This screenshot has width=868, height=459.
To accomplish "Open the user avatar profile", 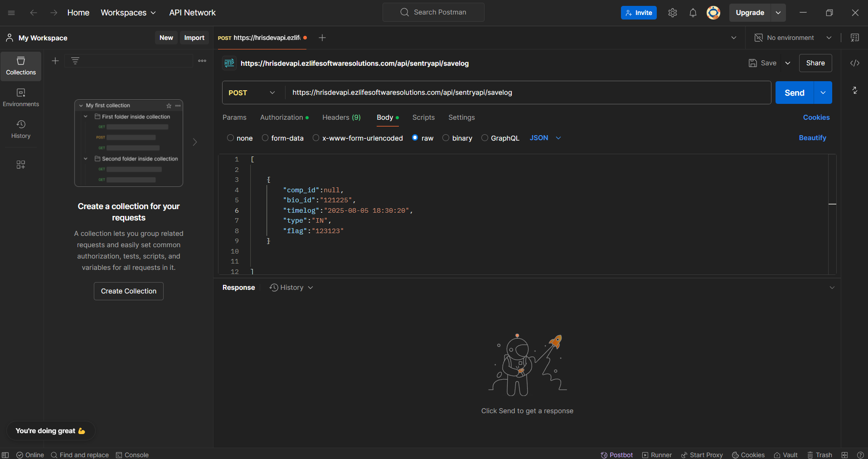I will 713,13.
